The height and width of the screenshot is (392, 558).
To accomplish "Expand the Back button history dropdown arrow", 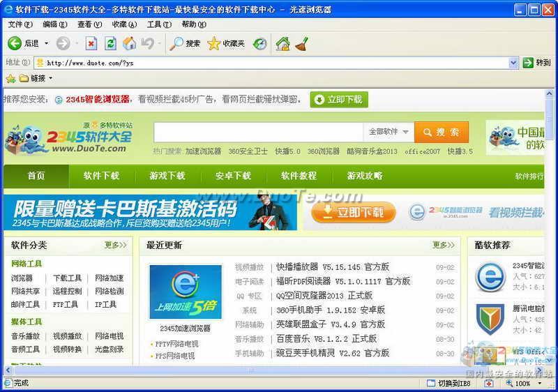I will click(46, 43).
